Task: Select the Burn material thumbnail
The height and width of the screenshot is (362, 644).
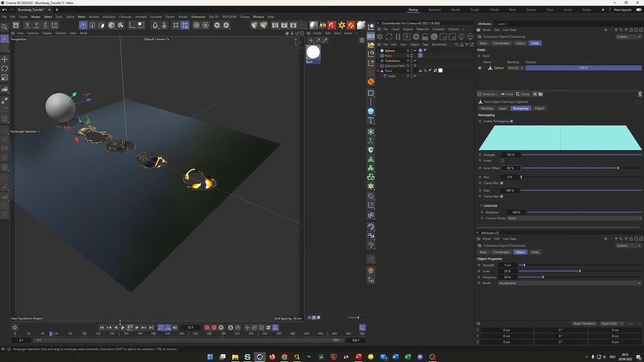Action: pos(313,52)
